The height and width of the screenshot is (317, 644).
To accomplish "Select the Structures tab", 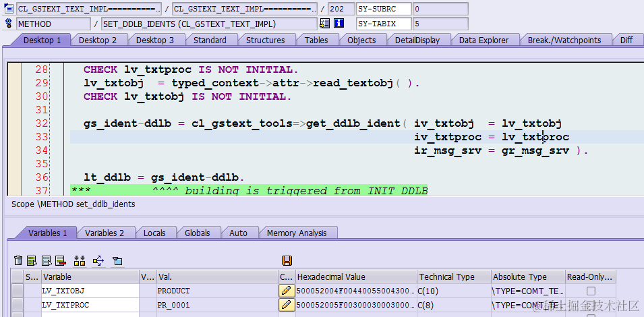I will [x=265, y=40].
